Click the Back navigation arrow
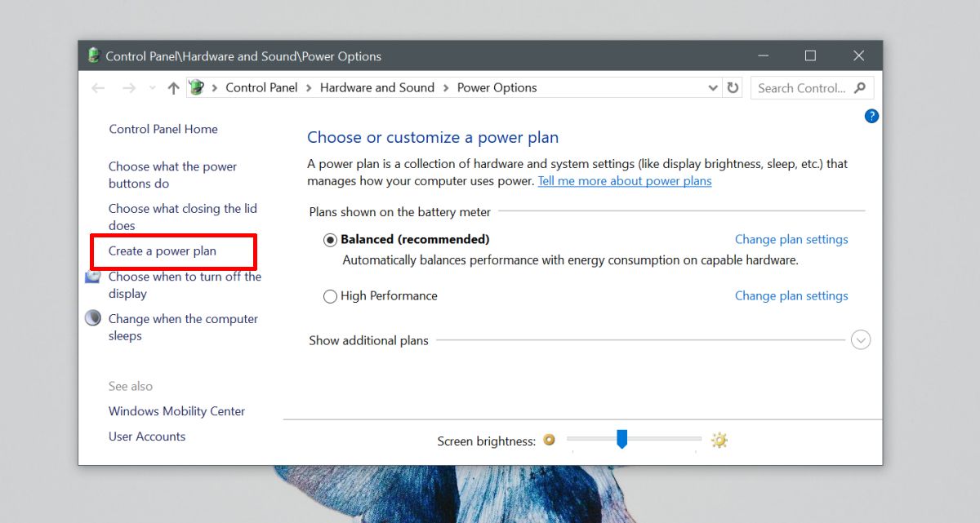980x523 pixels. click(x=99, y=88)
